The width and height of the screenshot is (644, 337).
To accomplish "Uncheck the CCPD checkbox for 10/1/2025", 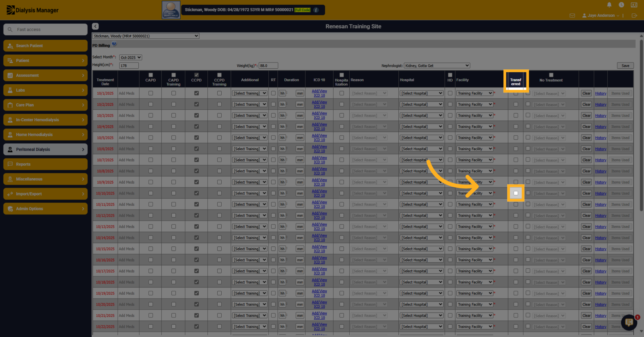I will tap(196, 93).
